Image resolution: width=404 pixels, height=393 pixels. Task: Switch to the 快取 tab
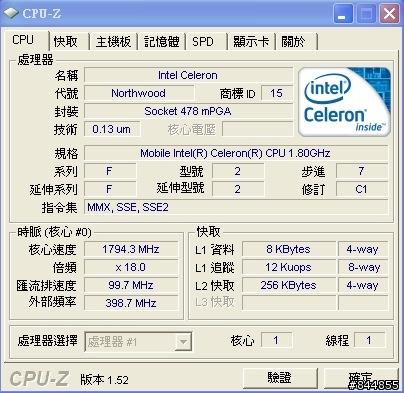coord(69,42)
